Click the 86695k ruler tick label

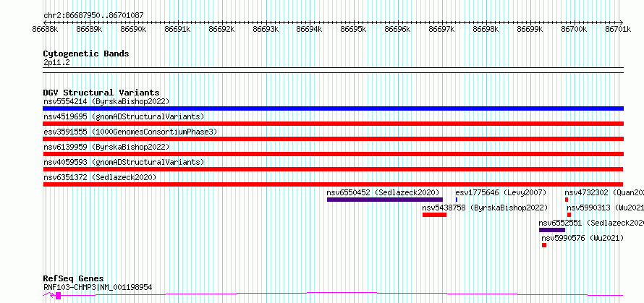click(x=354, y=30)
